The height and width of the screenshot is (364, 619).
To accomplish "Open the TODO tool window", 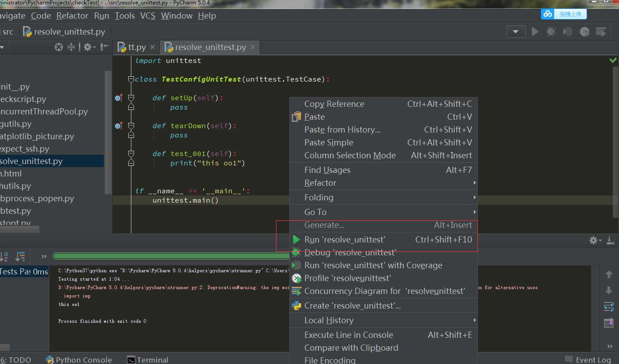I will tap(16, 360).
